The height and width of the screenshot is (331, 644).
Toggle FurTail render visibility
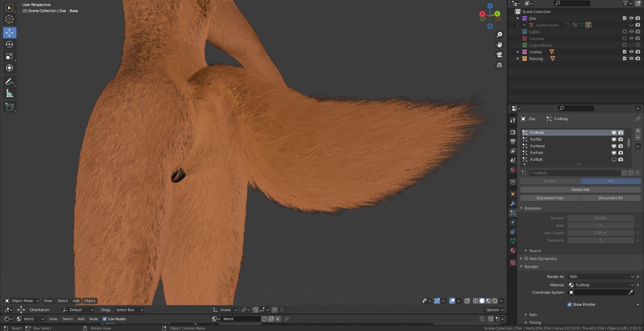(x=621, y=139)
